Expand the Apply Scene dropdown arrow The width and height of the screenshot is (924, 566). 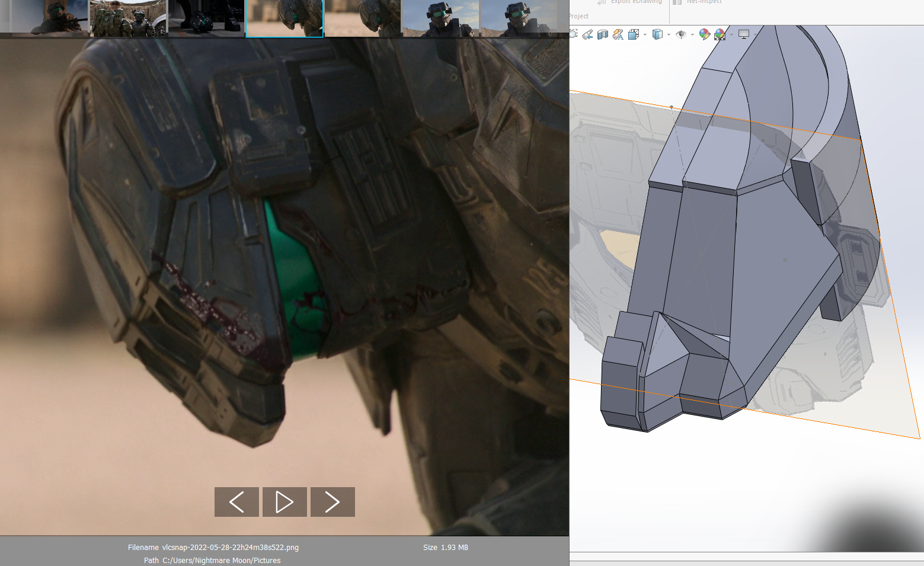(x=731, y=34)
